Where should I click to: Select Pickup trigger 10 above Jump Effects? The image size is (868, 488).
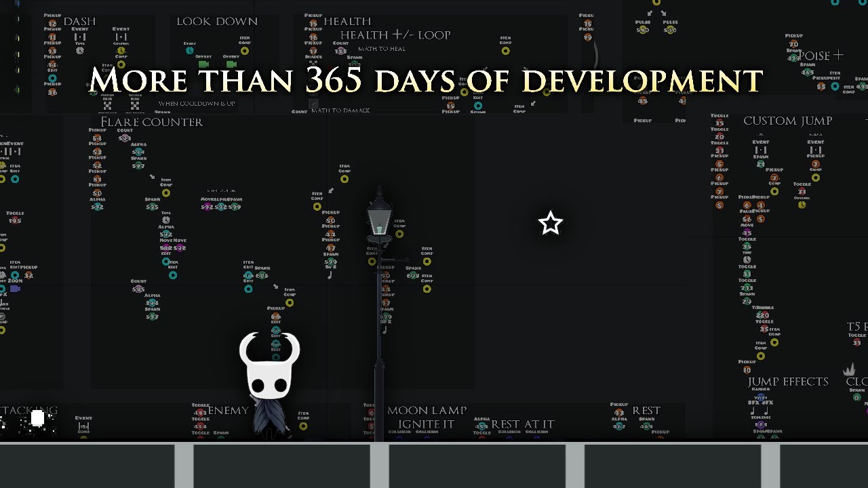pos(747,370)
